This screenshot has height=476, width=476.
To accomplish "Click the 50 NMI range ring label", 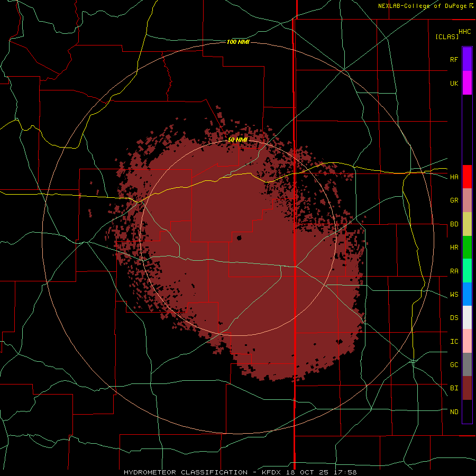I will [237, 140].
